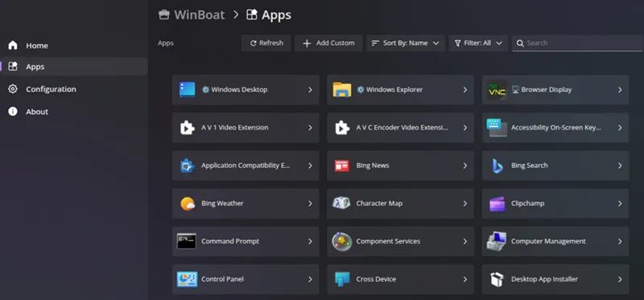The height and width of the screenshot is (300, 644).
Task: Expand the Clipchamp chevron
Action: pyautogui.click(x=620, y=203)
